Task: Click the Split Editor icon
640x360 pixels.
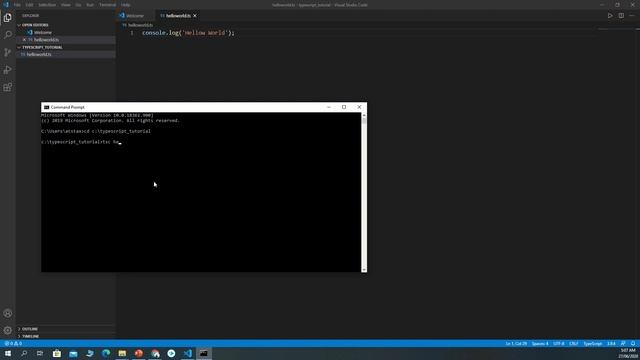Action: click(621, 16)
